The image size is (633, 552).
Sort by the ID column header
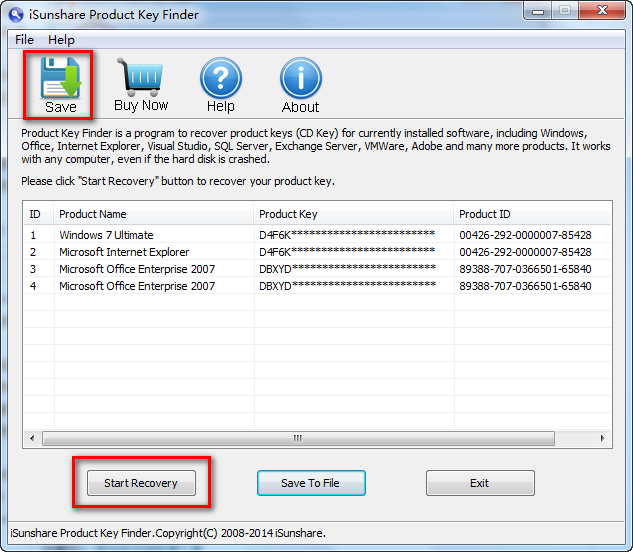pyautogui.click(x=38, y=214)
